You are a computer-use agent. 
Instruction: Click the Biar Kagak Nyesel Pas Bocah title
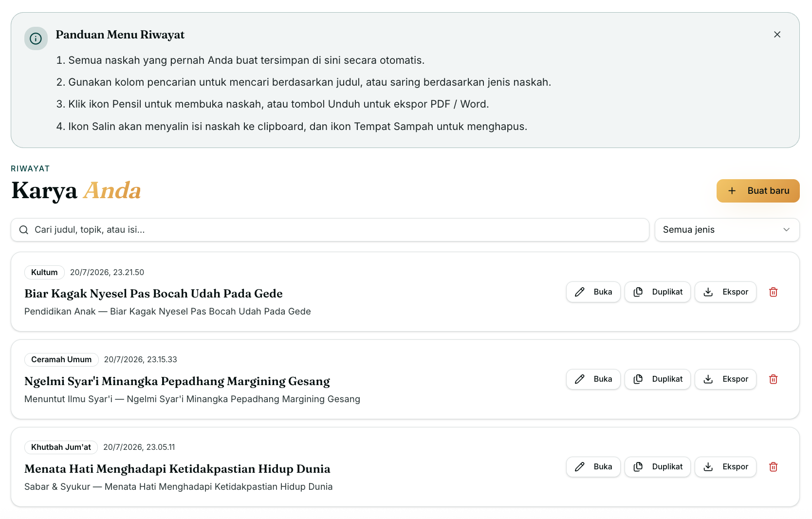(x=153, y=294)
